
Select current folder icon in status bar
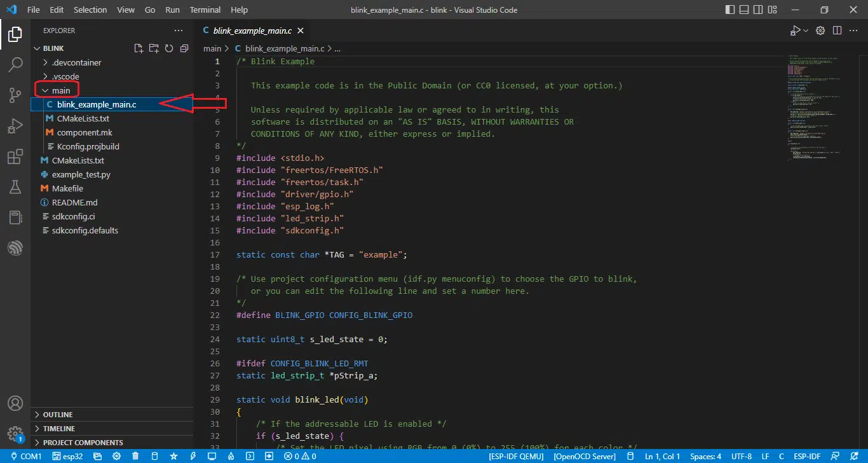[97, 456]
